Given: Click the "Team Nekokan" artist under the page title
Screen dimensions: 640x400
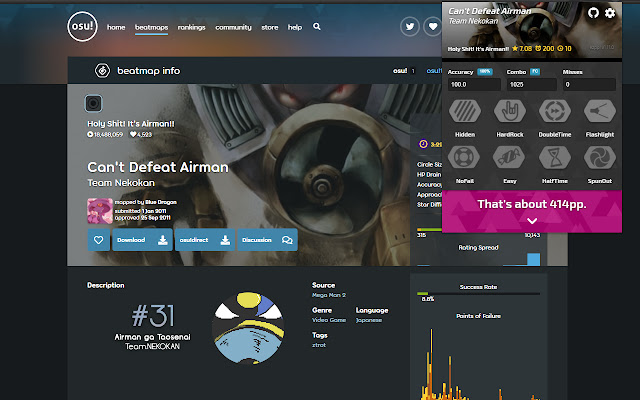Looking at the screenshot, I should [121, 183].
